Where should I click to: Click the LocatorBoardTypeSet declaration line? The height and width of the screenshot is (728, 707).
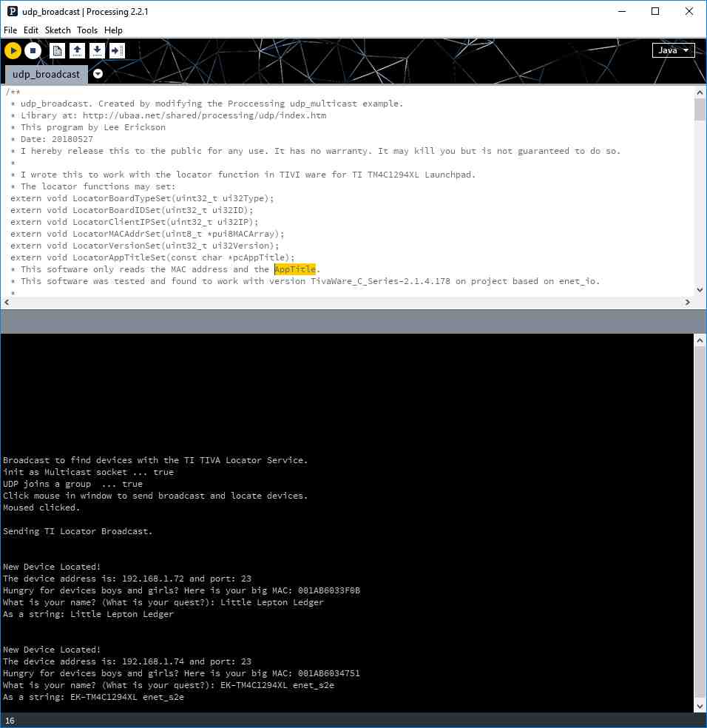coord(142,198)
